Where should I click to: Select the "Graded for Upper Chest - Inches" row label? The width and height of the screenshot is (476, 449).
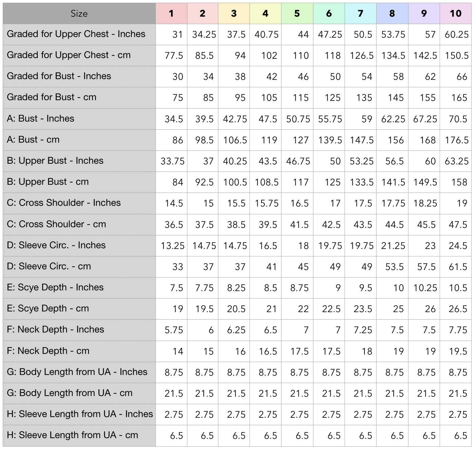pyautogui.click(x=76, y=34)
